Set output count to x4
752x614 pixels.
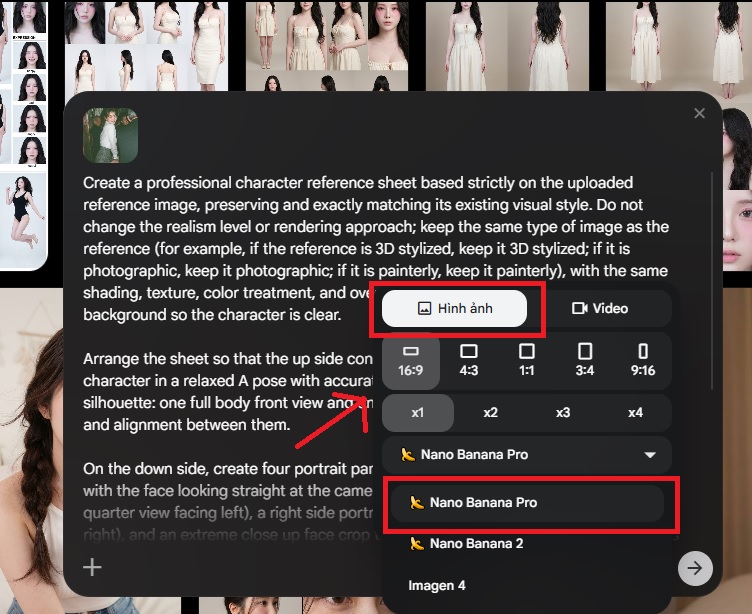tap(635, 412)
